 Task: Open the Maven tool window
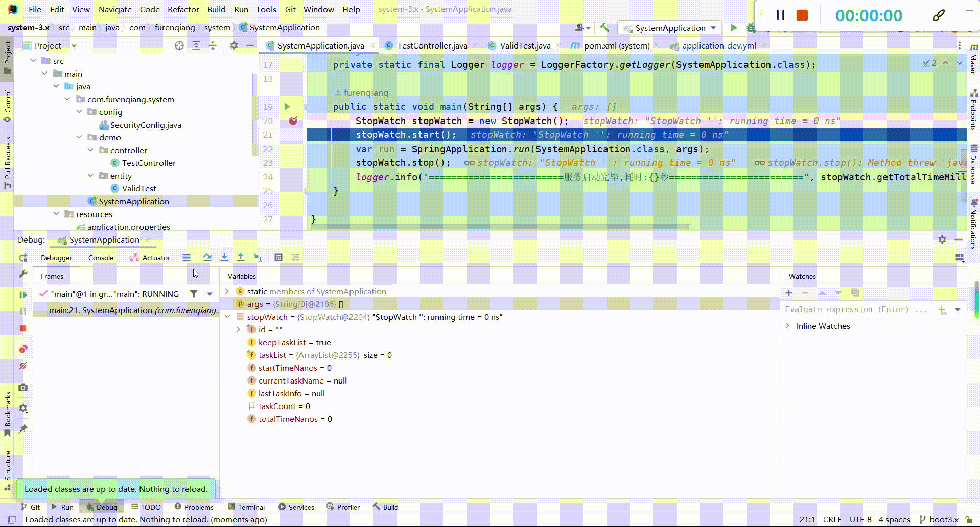(973, 59)
